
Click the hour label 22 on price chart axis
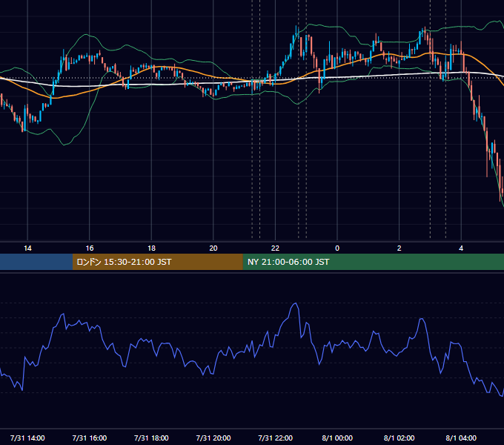275,248
